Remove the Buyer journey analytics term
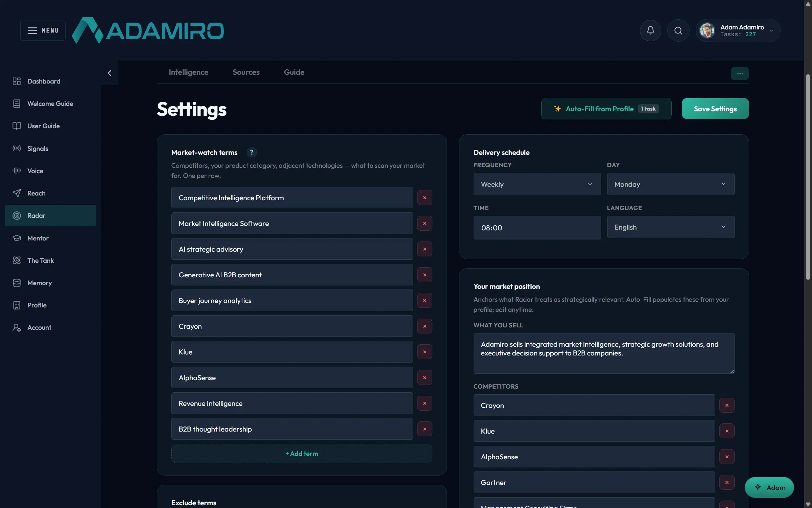This screenshot has width=812, height=508. tap(425, 300)
